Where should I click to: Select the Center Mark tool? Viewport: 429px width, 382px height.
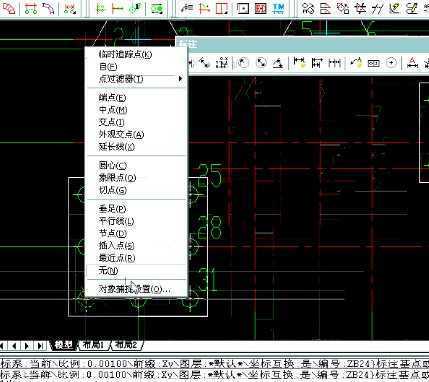(391, 62)
